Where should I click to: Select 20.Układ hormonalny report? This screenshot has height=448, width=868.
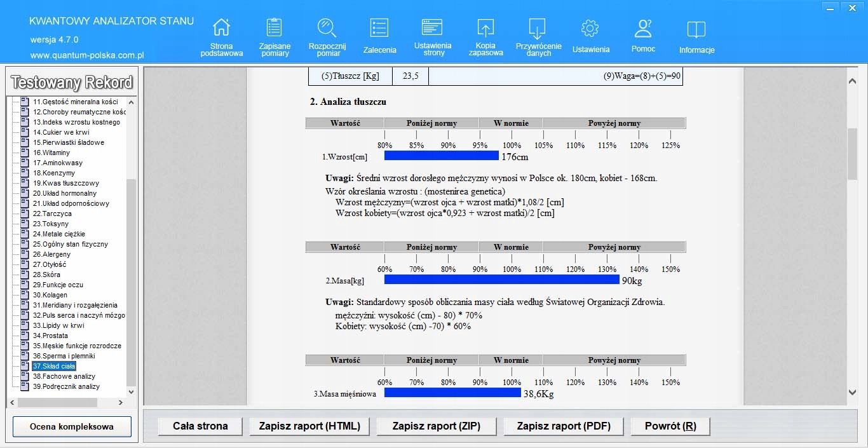pos(65,193)
